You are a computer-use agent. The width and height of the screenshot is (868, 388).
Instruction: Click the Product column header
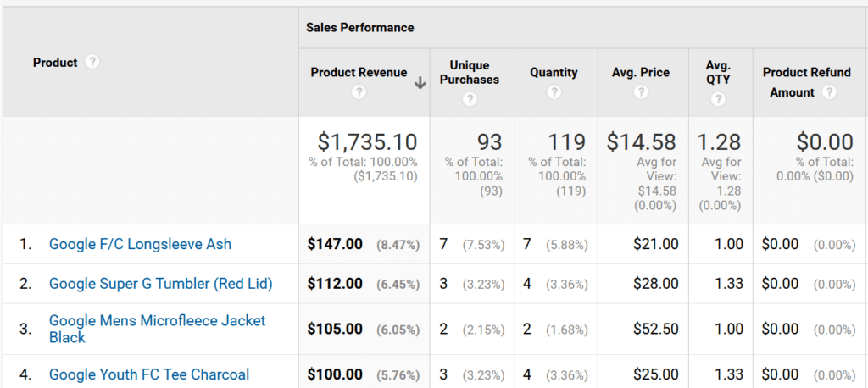pos(55,63)
